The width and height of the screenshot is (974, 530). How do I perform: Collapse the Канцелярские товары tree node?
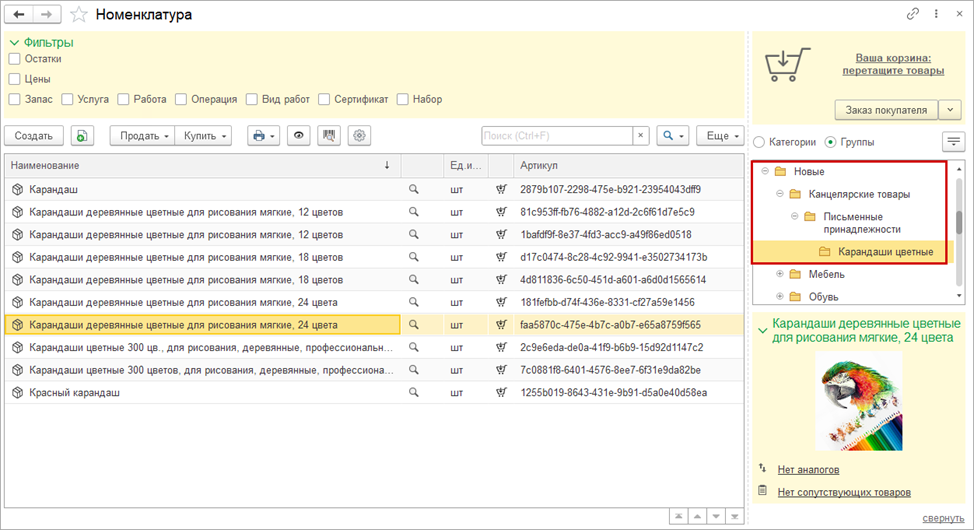[x=780, y=194]
